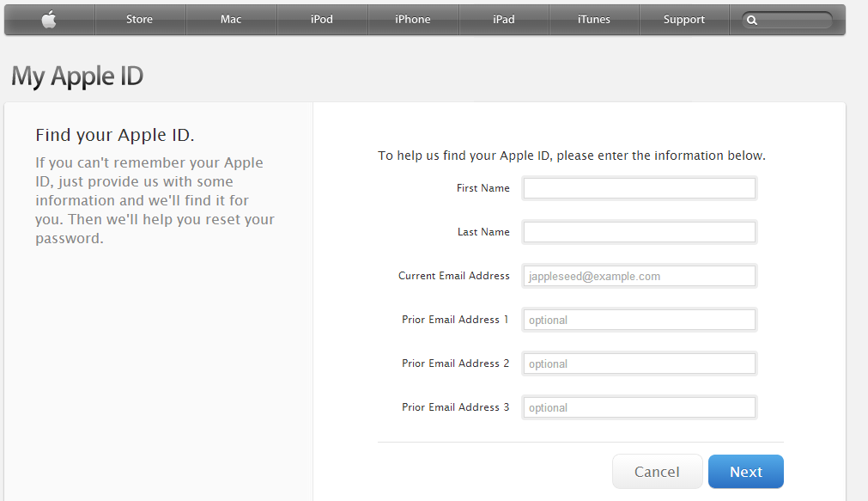Click the First Name input field
The image size is (868, 501).
(x=640, y=188)
